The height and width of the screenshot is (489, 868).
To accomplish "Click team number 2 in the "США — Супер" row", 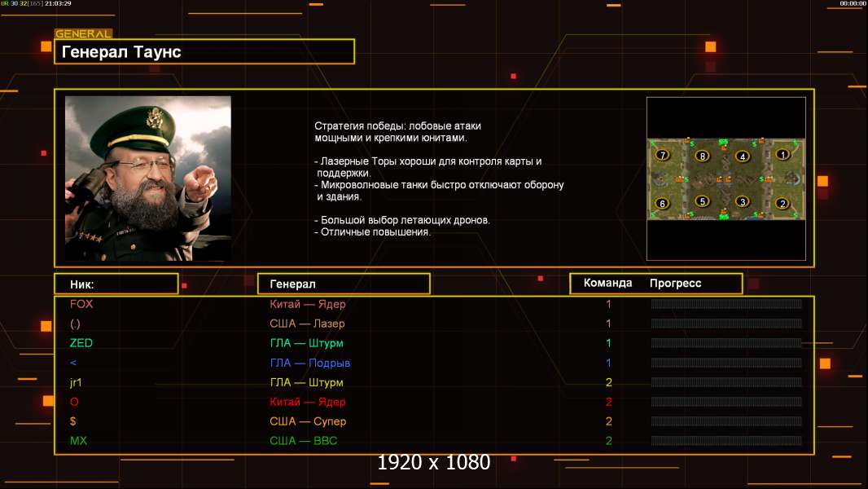I will [608, 421].
